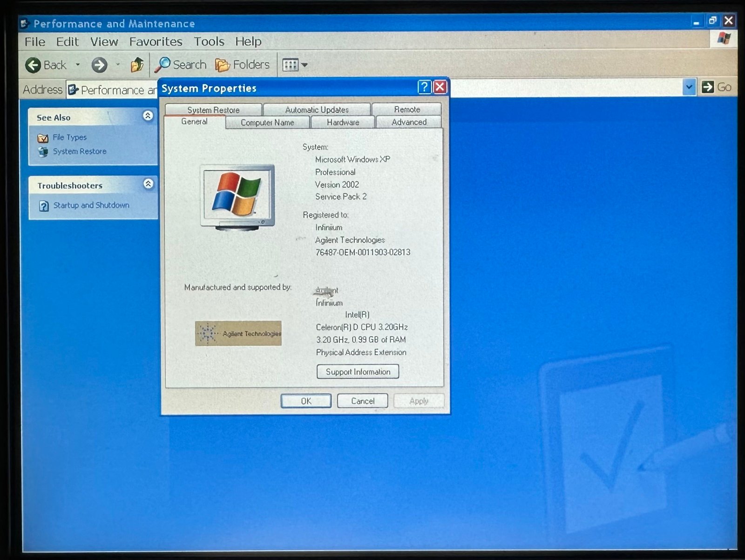Click the Startup and Shutdown help icon
Screen dimensions: 745x560
[44, 206]
